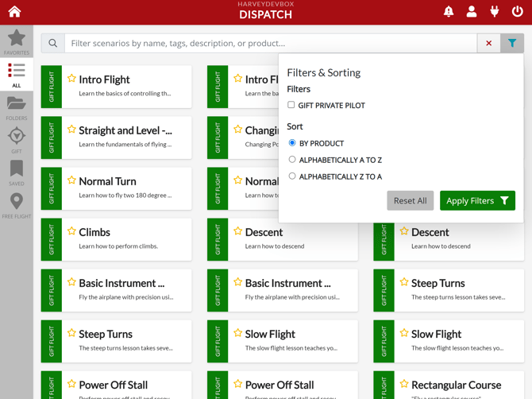Select sort By Product
Image resolution: width=532 pixels, height=399 pixels.
coord(292,143)
